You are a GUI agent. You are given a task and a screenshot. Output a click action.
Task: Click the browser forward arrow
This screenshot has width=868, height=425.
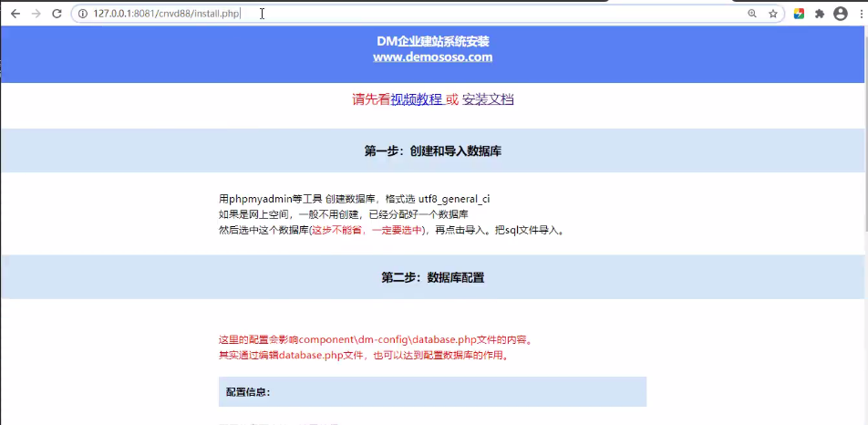click(x=36, y=14)
